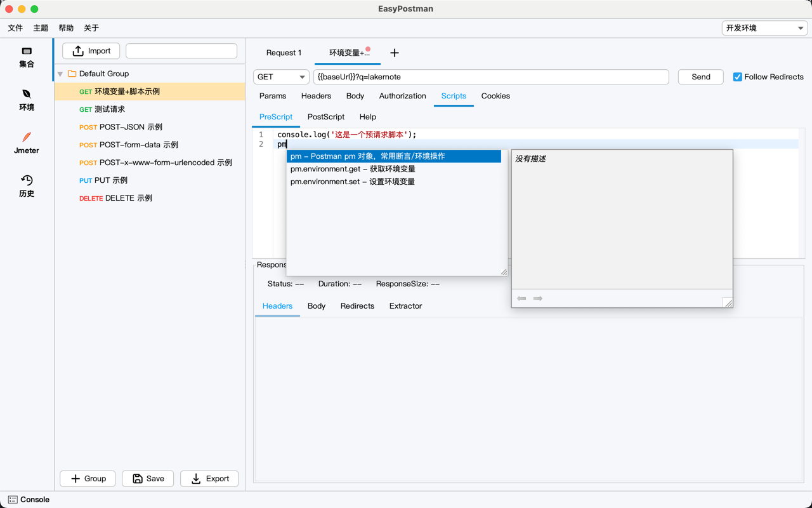Select the POST-form-data 示例 request
The width and height of the screenshot is (812, 508).
pyautogui.click(x=150, y=145)
